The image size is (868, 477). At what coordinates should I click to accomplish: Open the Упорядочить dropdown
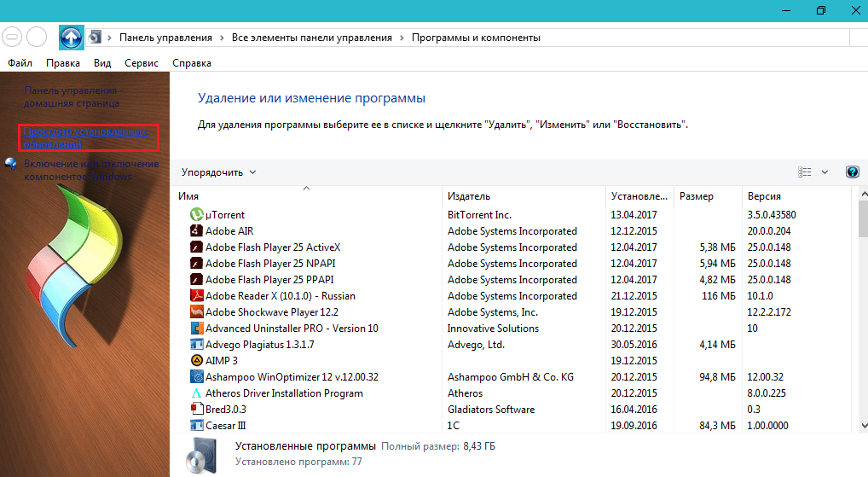click(218, 172)
